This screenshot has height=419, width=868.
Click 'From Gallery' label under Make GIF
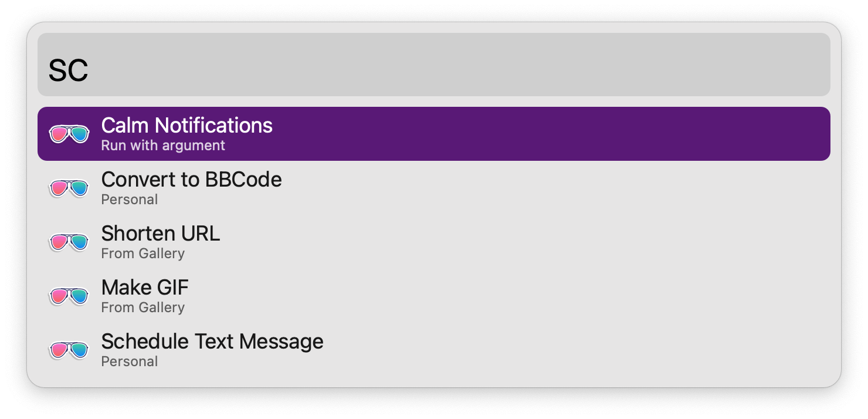143,308
